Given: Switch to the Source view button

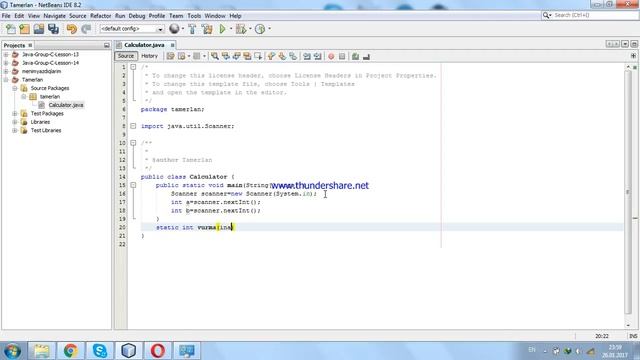Looking at the screenshot, I should coord(126,56).
